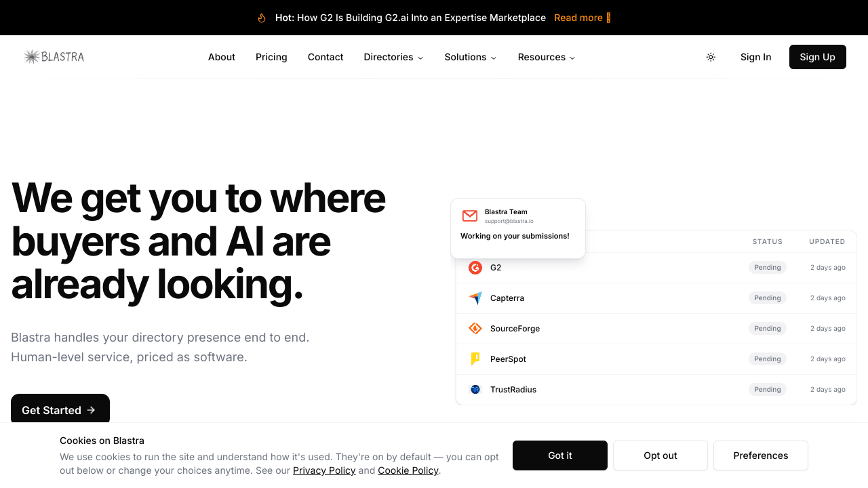The width and height of the screenshot is (868, 488).
Task: Click the G2 logo icon
Action: [x=475, y=268]
